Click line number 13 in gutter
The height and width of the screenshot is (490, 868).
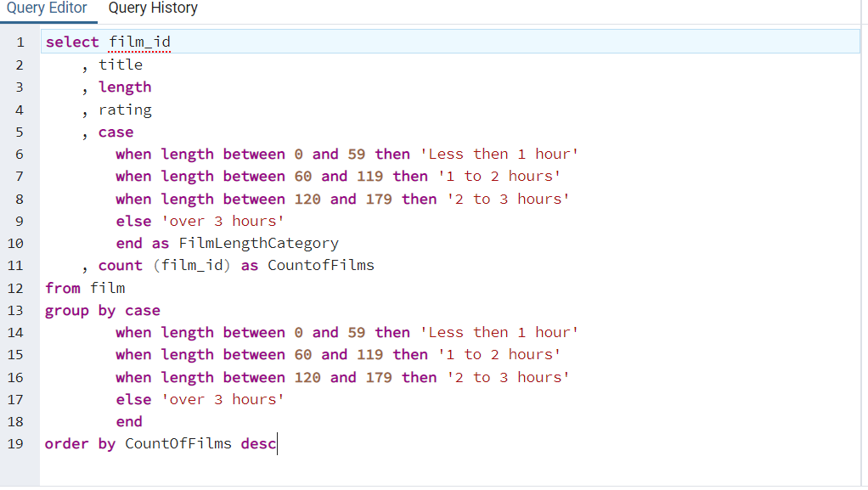pyautogui.click(x=15, y=311)
